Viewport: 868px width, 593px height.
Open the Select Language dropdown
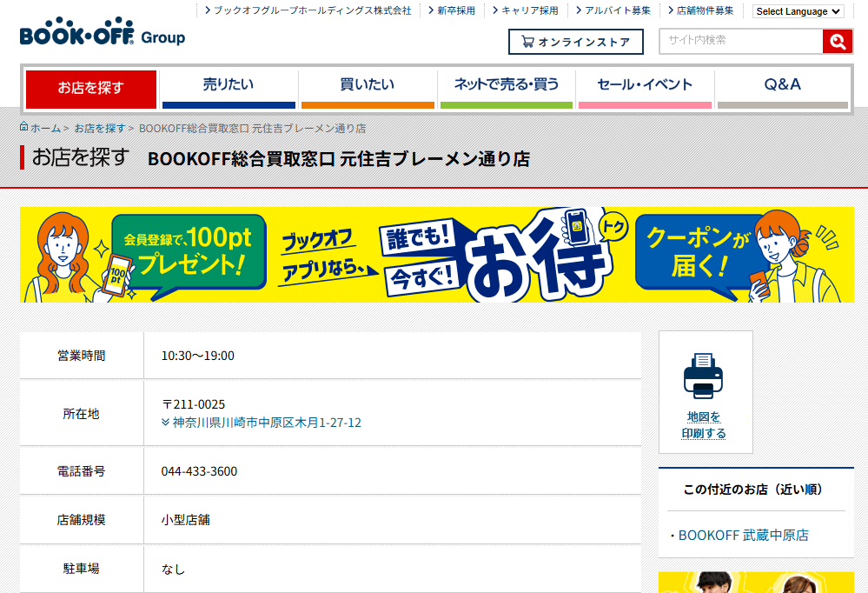pos(798,11)
